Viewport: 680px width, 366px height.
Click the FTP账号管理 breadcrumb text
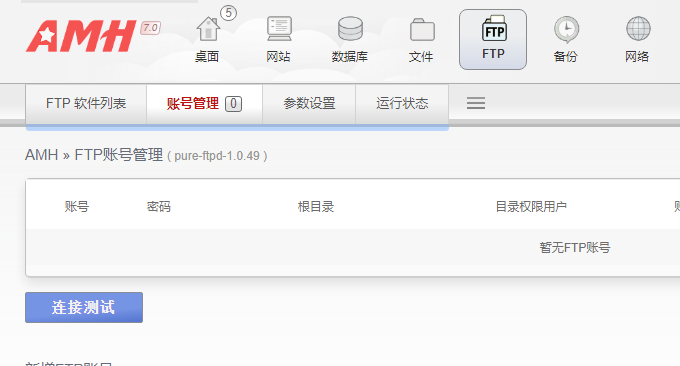pos(118,155)
